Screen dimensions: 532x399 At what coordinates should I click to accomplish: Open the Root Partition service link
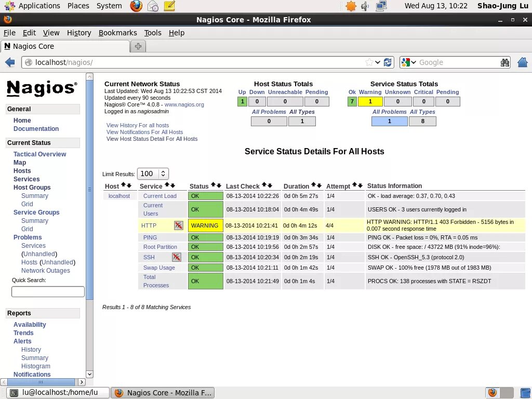[160, 247]
